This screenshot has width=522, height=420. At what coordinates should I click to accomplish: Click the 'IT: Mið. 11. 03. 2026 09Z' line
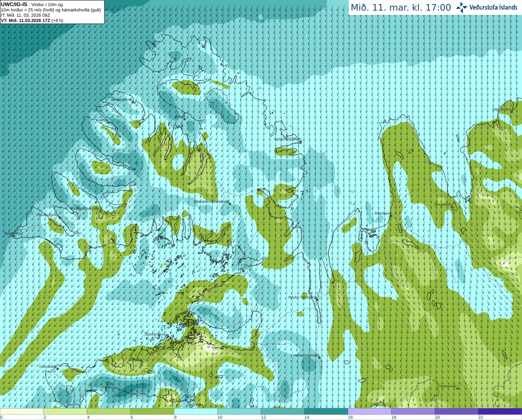(26, 15)
